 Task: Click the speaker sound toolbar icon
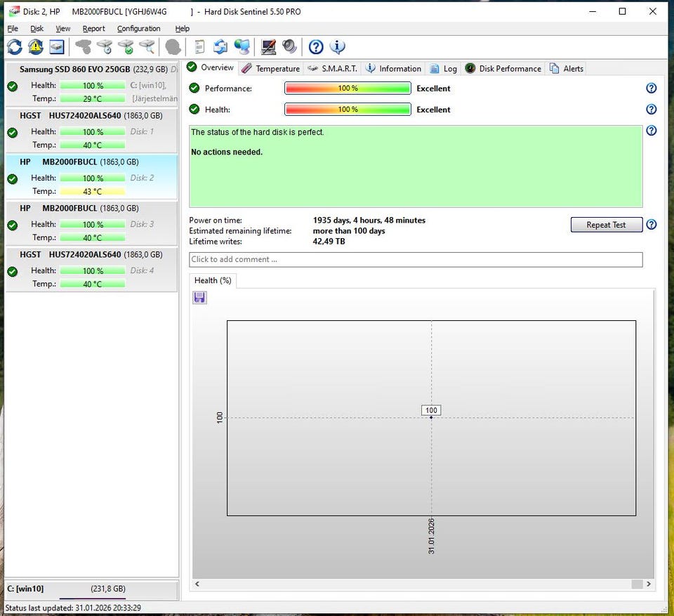click(x=289, y=47)
